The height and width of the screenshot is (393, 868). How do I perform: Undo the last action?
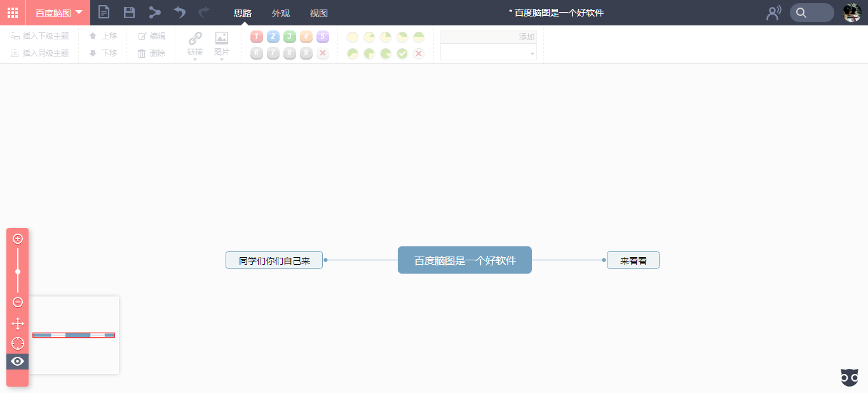coord(180,12)
